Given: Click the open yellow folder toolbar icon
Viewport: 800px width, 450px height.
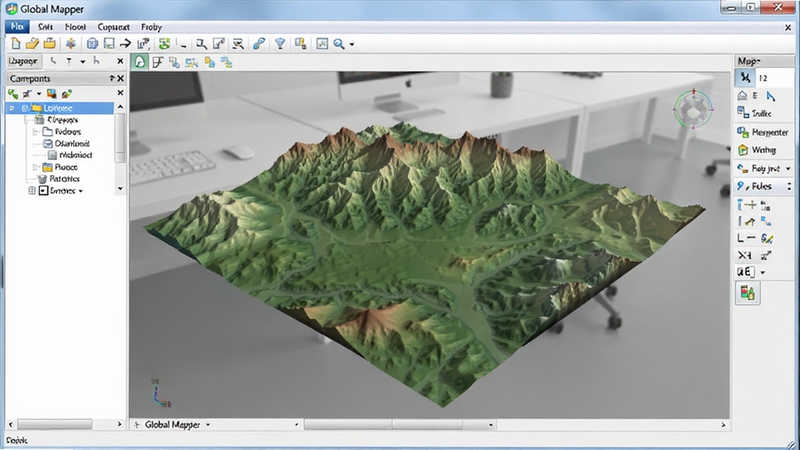Looking at the screenshot, I should pyautogui.click(x=33, y=44).
